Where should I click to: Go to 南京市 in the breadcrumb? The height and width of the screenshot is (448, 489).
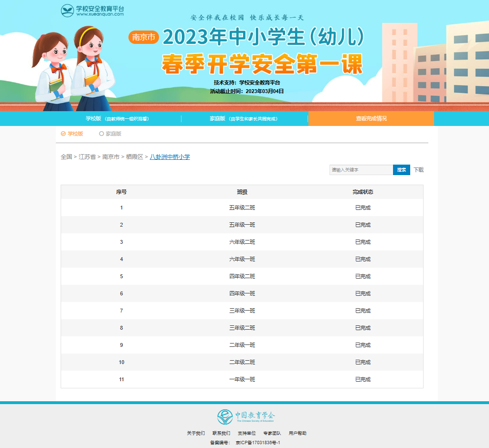111,156
